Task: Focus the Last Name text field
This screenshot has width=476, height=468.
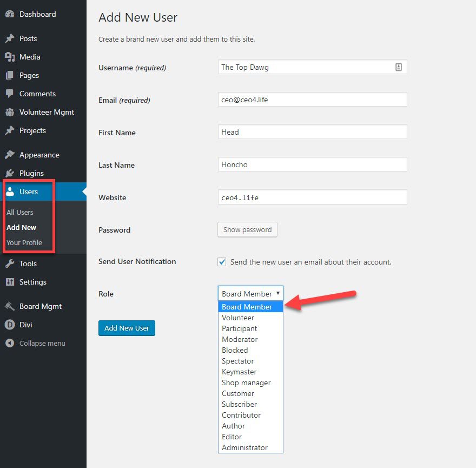Action: 312,164
